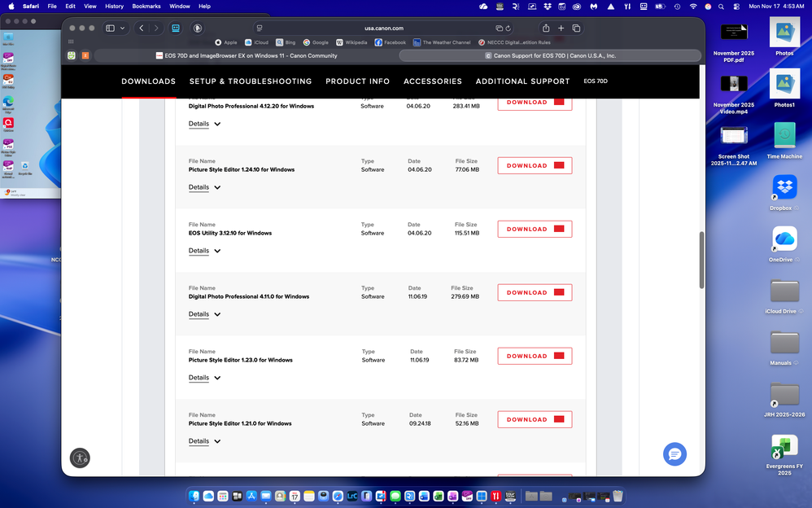Image resolution: width=812 pixels, height=508 pixels.
Task: Click the Wi-Fi icon in the menu bar
Action: tap(693, 7)
